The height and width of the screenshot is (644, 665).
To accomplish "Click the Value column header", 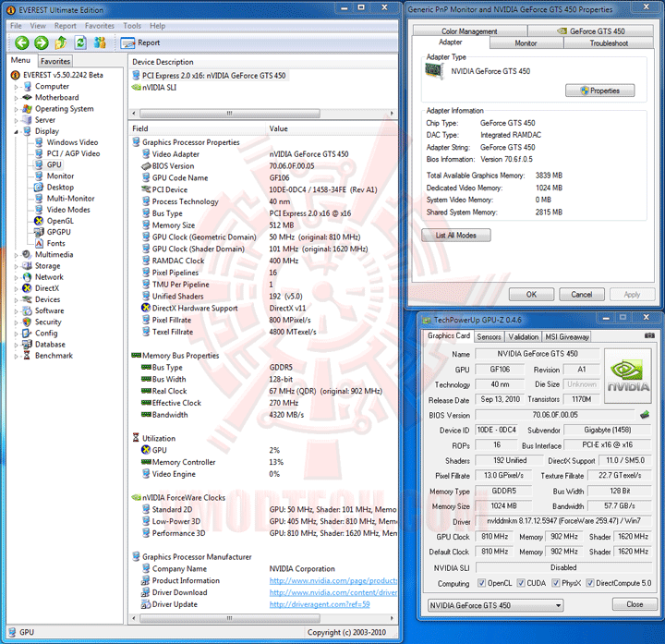I will (x=331, y=128).
